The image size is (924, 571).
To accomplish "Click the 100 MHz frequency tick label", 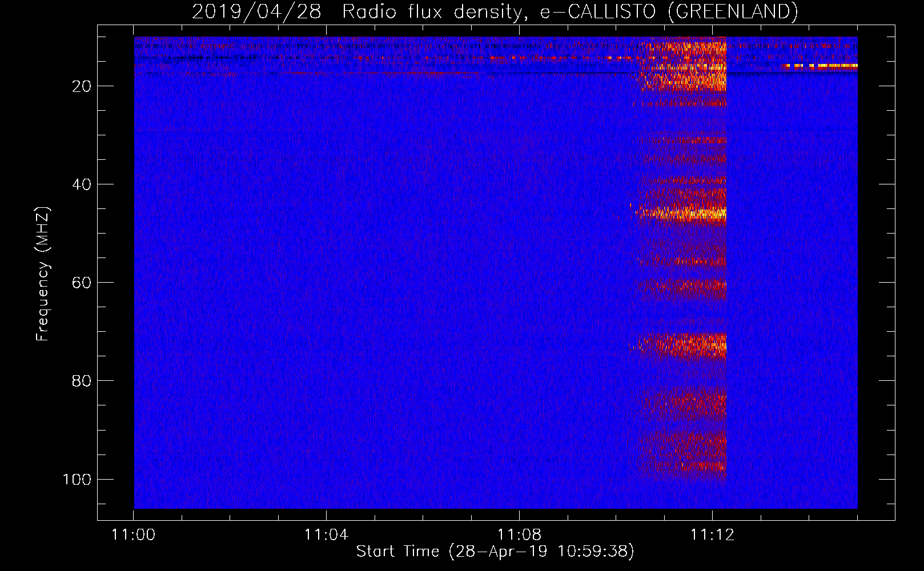I will pyautogui.click(x=77, y=479).
